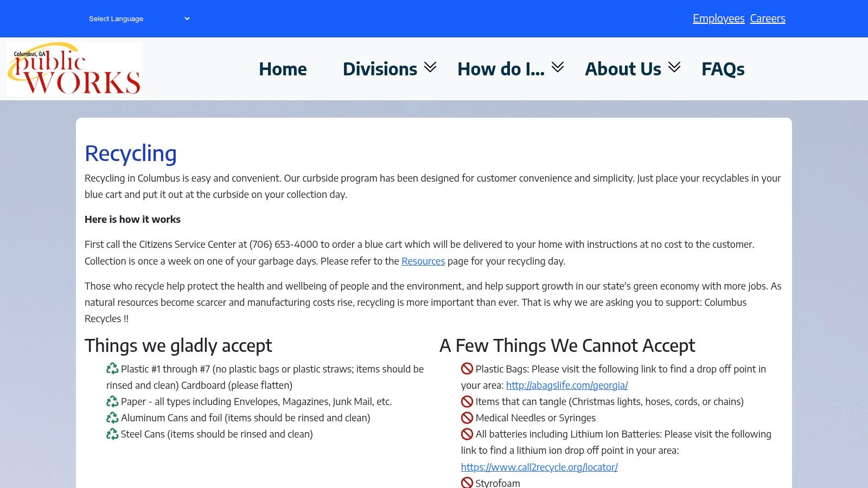Image resolution: width=868 pixels, height=488 pixels.
Task: Click the recycle icon beside Plastic #1 through #7
Action: click(x=112, y=369)
